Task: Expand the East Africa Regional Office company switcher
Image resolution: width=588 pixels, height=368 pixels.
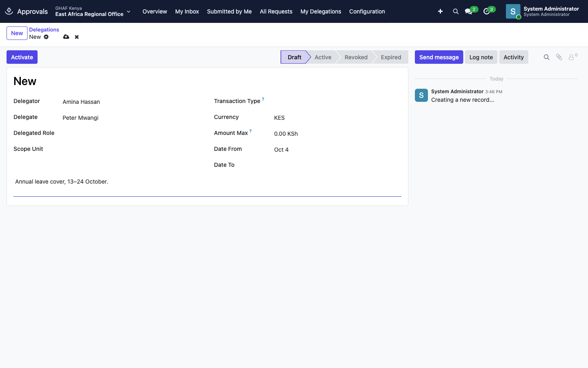Action: pos(93,11)
